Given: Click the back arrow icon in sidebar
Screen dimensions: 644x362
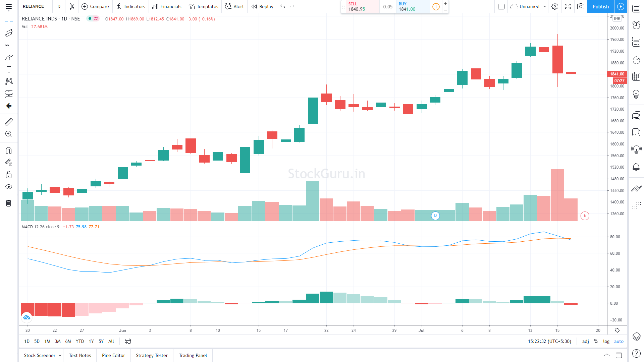Looking at the screenshot, I should (x=9, y=106).
